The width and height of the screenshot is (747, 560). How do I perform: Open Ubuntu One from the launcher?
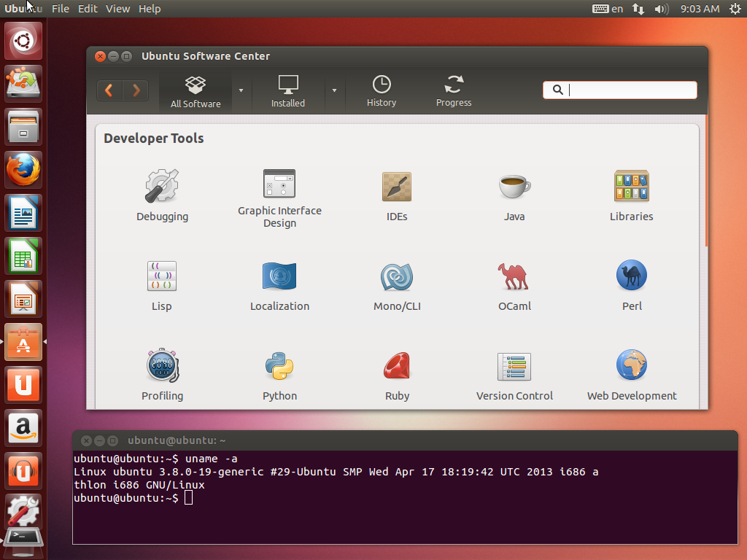click(x=23, y=385)
